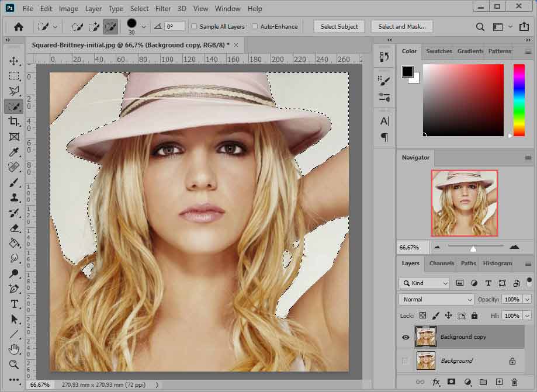This screenshot has width=537, height=392.
Task: Hide the Background copy layer
Action: (406, 337)
